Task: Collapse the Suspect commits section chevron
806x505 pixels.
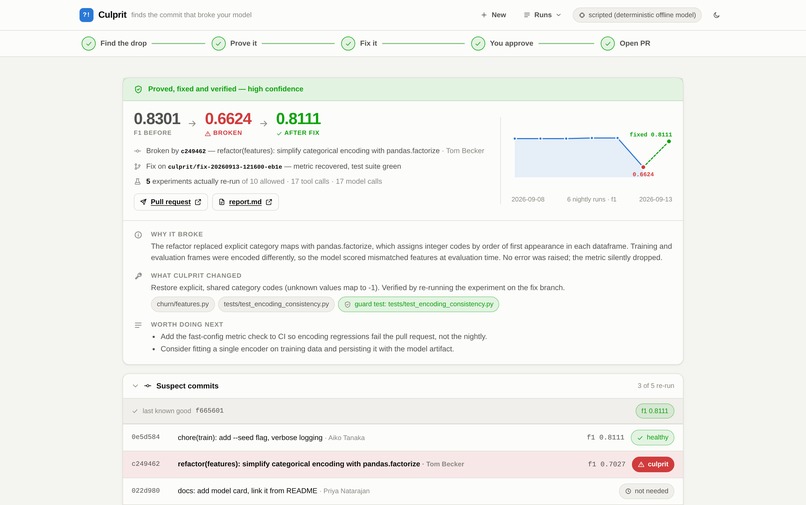Action: click(x=135, y=386)
